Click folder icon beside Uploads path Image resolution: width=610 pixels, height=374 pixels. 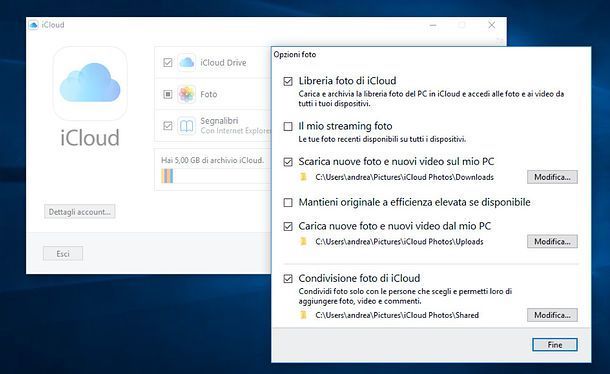coord(303,242)
